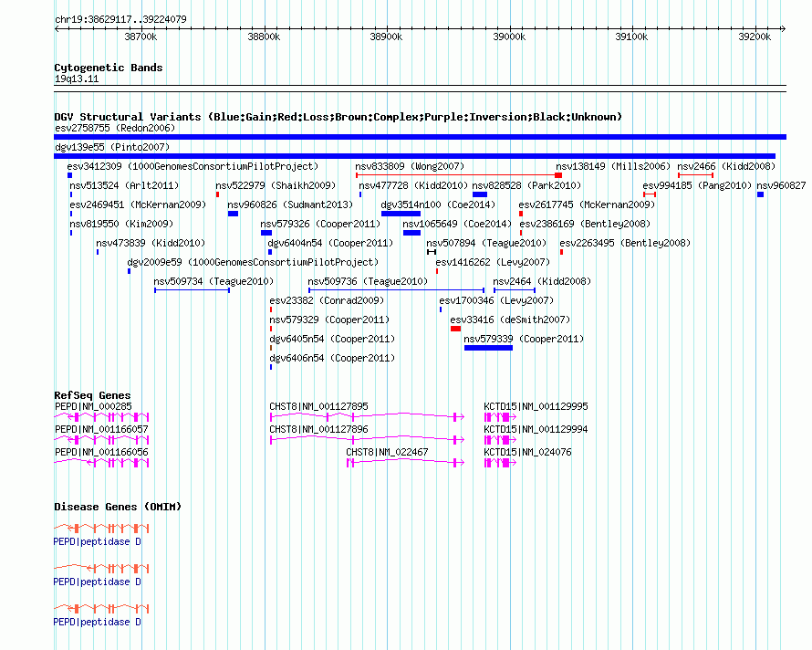
Task: Select the dgv139e55 (Pinto2007) variant label
Action: click(x=112, y=147)
